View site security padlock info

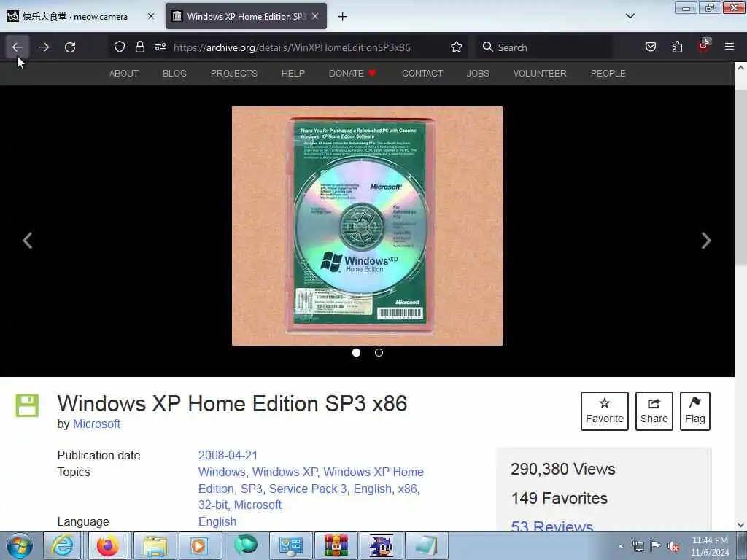coord(139,47)
